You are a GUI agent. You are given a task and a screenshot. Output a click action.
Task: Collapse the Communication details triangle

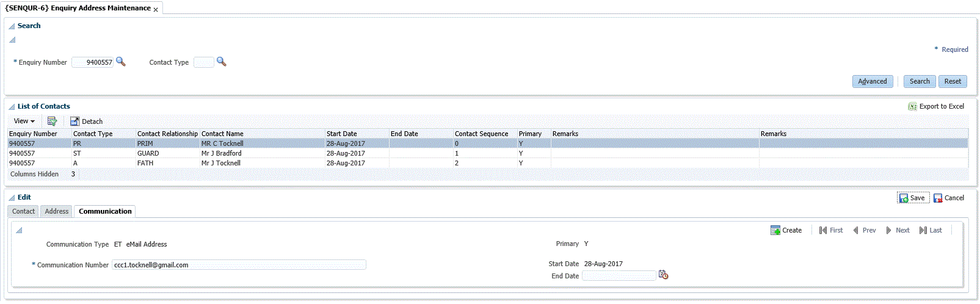[x=19, y=231]
